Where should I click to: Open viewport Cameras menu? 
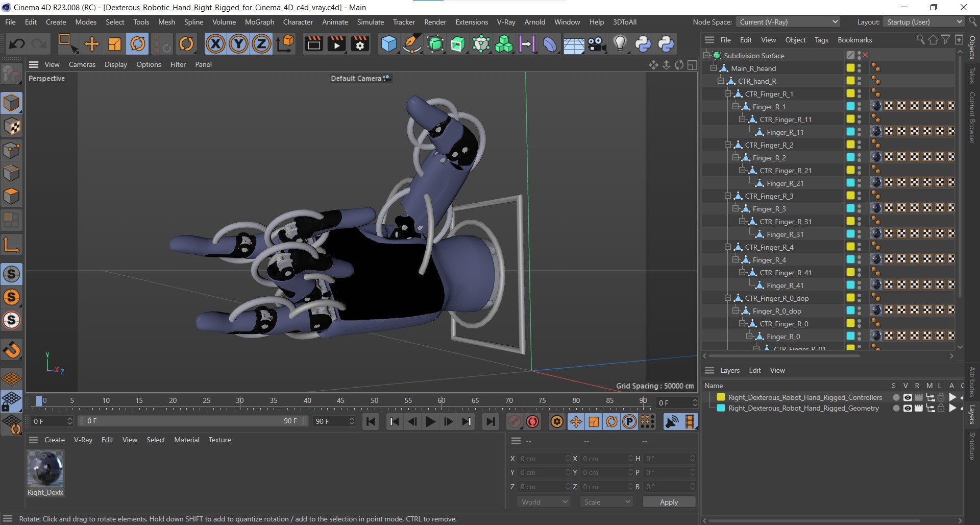click(82, 64)
